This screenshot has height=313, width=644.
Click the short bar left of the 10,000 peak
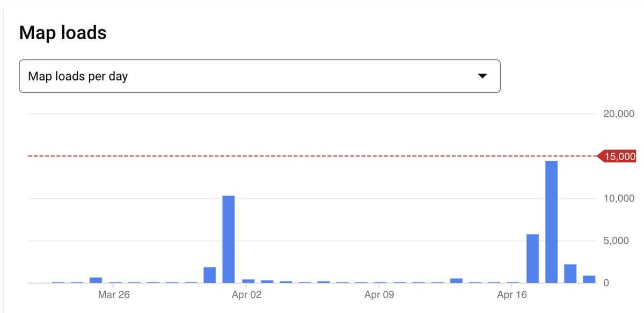pyautogui.click(x=210, y=274)
